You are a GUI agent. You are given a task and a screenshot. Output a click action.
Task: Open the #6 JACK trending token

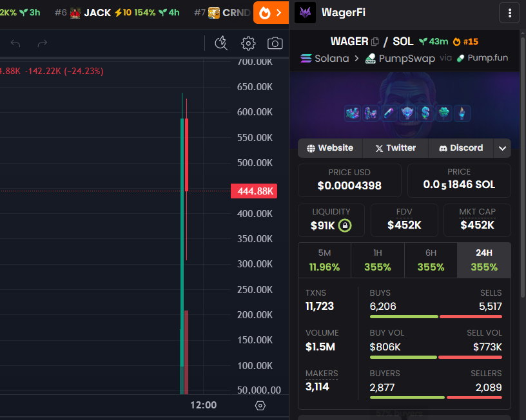(117, 13)
